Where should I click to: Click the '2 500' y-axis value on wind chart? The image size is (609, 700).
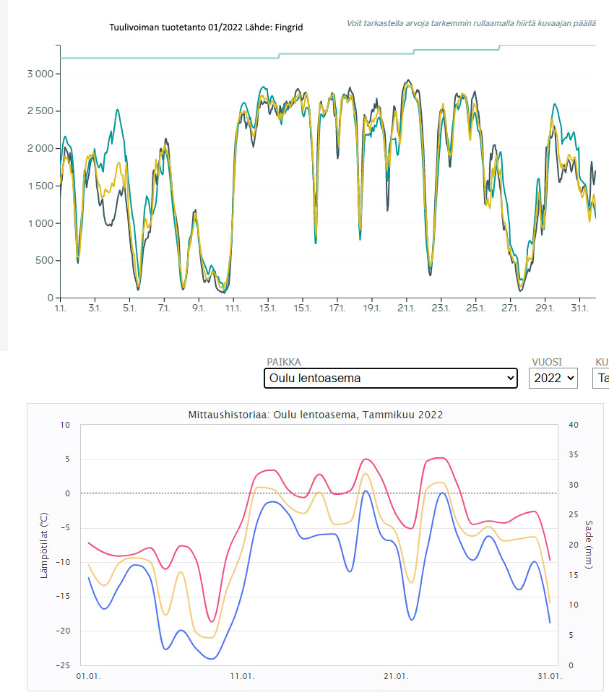(x=40, y=111)
